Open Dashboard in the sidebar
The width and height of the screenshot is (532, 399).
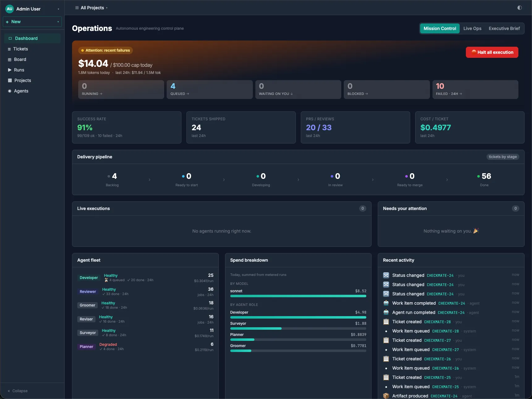[32, 38]
